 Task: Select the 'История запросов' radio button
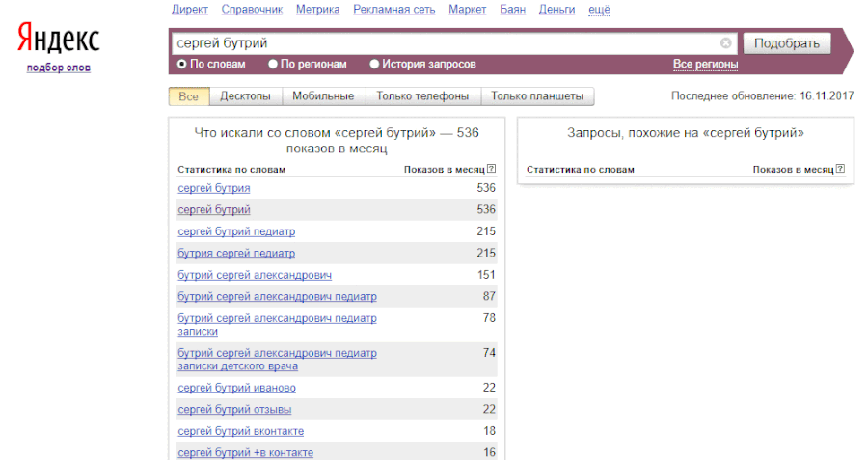pyautogui.click(x=374, y=65)
